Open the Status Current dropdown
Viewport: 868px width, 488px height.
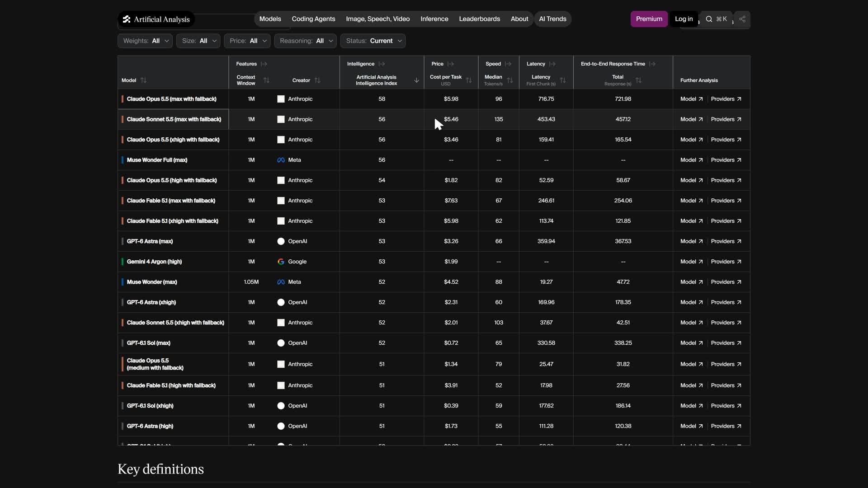pyautogui.click(x=373, y=41)
